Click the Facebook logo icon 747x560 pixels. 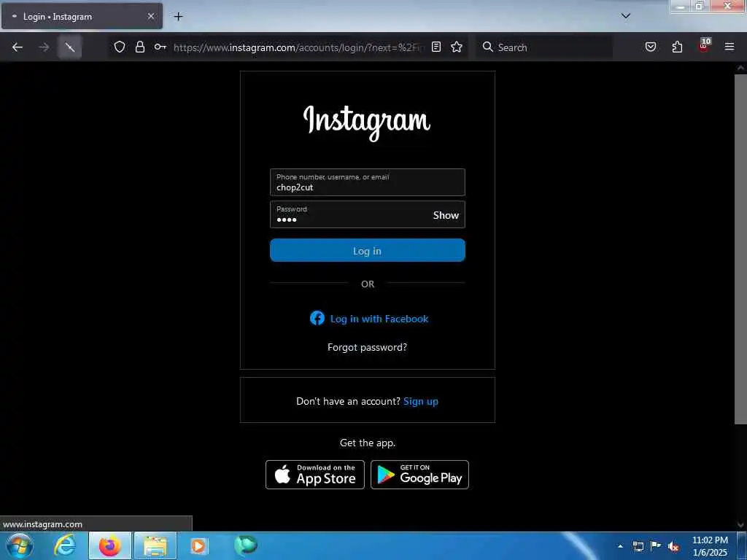(x=317, y=318)
